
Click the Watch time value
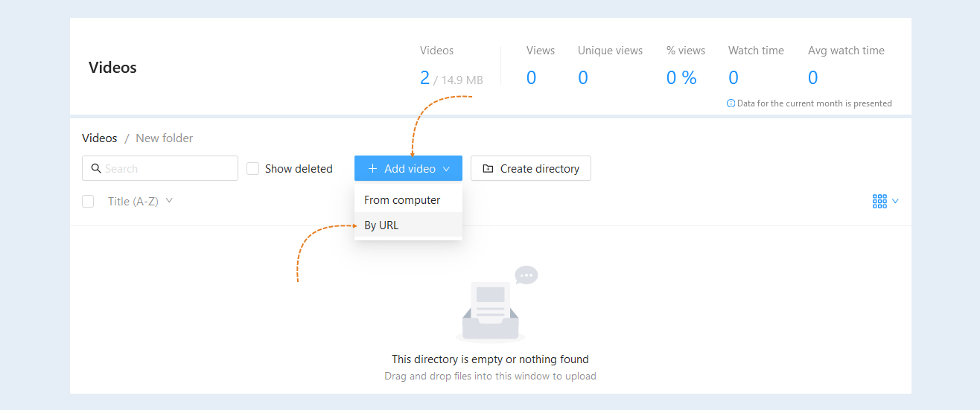(x=734, y=77)
